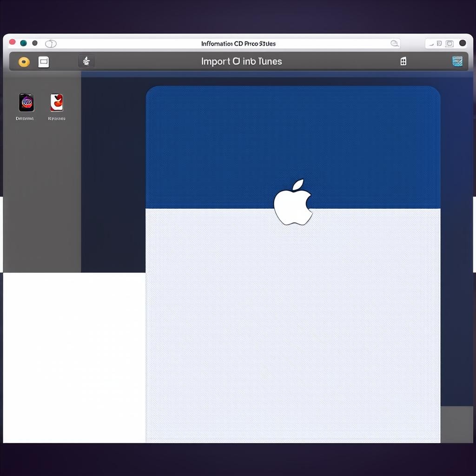Select the text label under the red icon
This screenshot has height=476, width=476.
point(57,119)
